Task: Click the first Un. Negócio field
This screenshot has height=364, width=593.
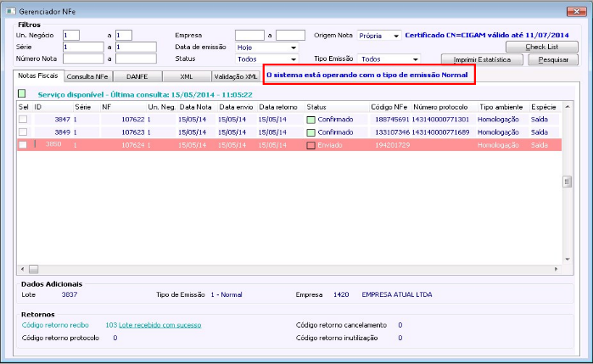Action: pos(71,36)
